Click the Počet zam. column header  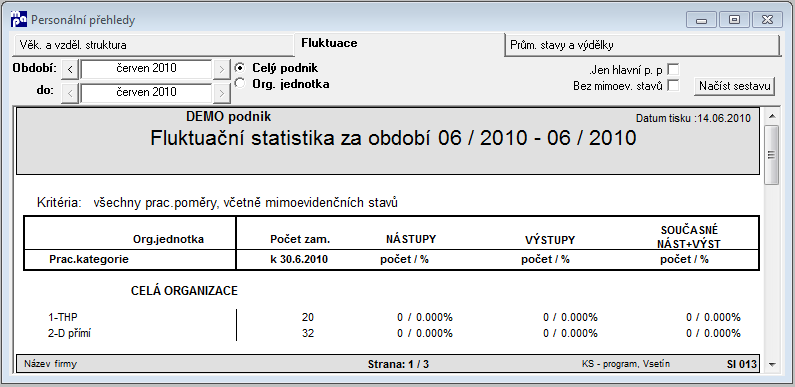300,239
